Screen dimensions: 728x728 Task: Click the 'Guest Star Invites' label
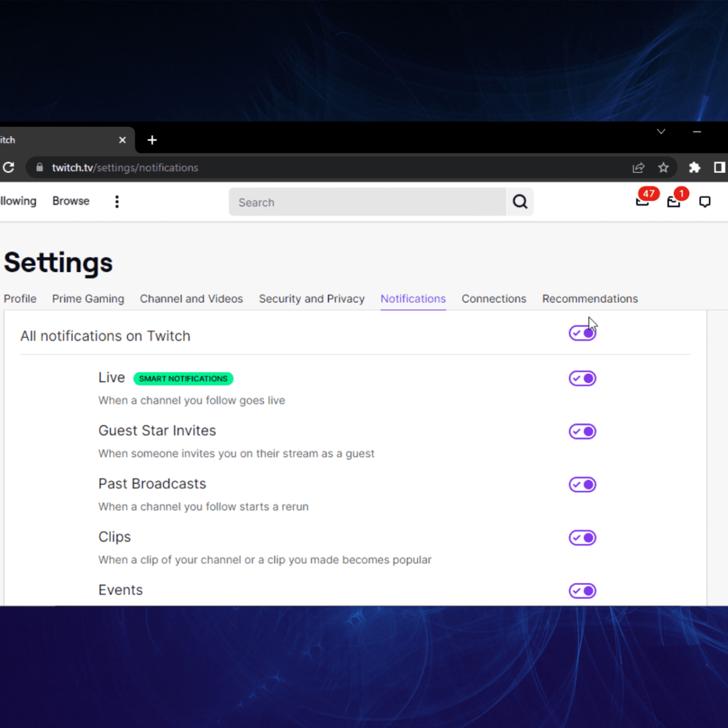157,431
